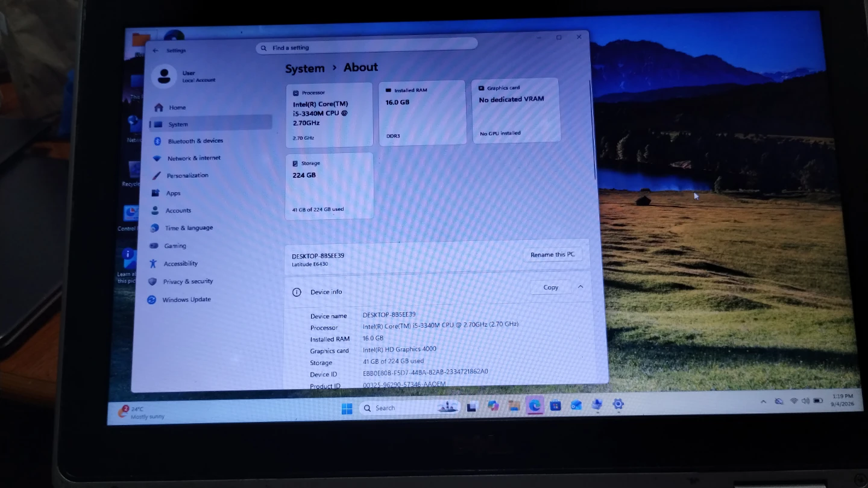Open the Wi-Fi network tray icon
The width and height of the screenshot is (868, 488).
tap(794, 401)
